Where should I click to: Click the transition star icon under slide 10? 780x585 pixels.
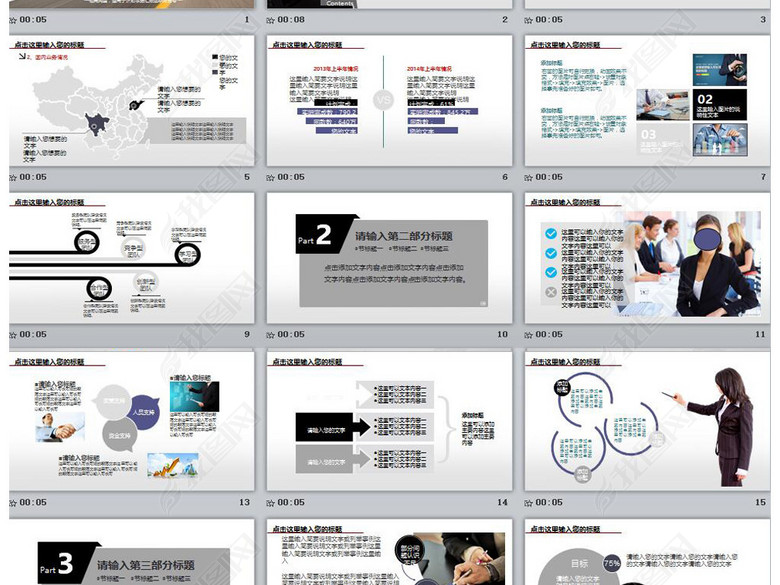(x=272, y=335)
